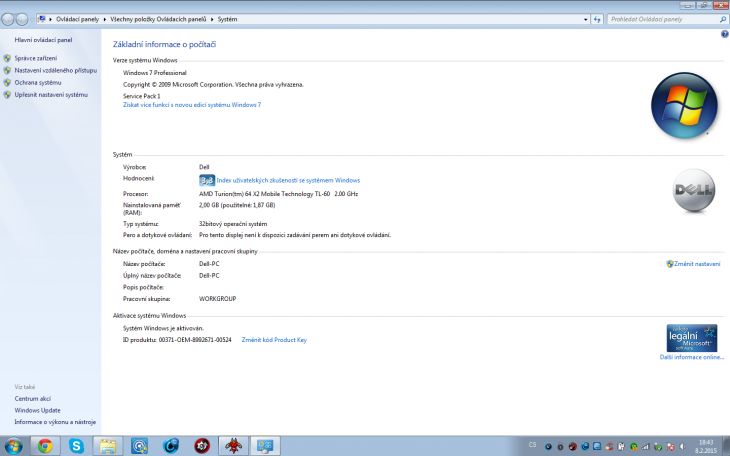Viewport: 730px width, 456px height.
Task: Open Index uživatelských zkušeností se systémem Windows
Action: point(288,180)
